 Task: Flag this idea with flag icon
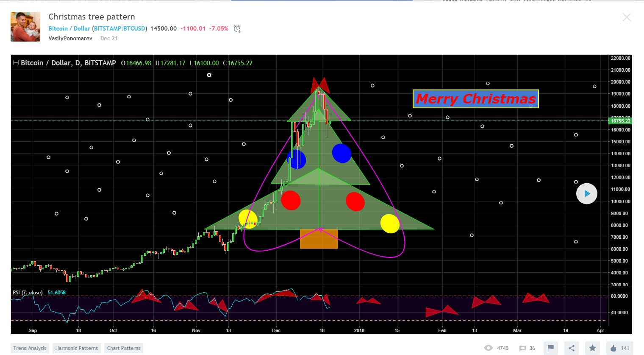[x=551, y=348]
